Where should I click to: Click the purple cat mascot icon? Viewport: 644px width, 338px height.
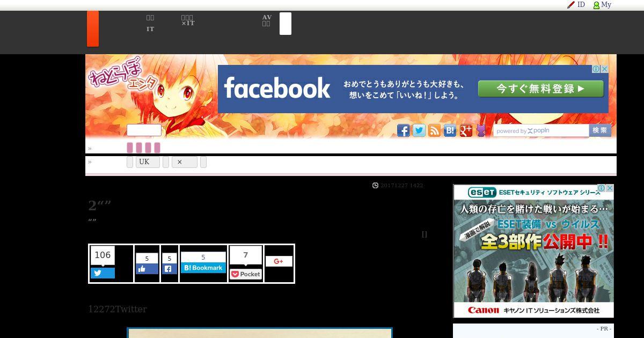pyautogui.click(x=481, y=130)
